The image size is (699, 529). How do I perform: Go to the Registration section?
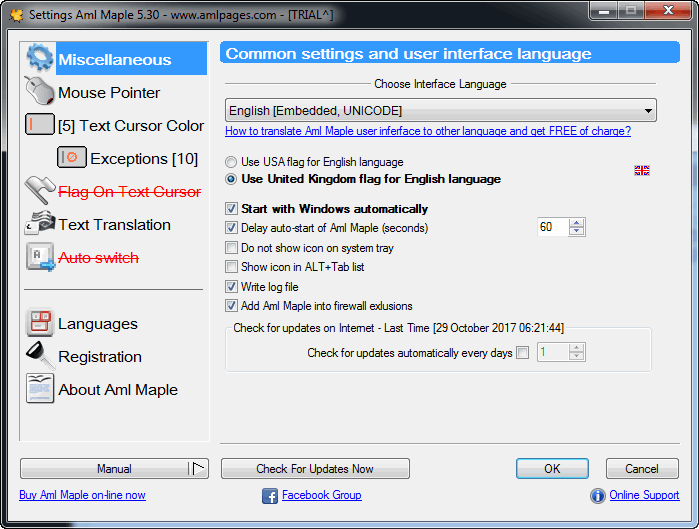click(x=100, y=357)
